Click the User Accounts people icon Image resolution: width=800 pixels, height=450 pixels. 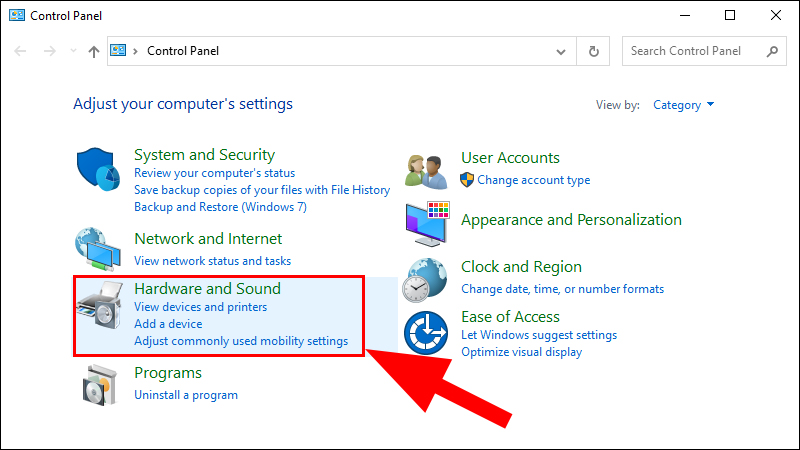(x=426, y=171)
